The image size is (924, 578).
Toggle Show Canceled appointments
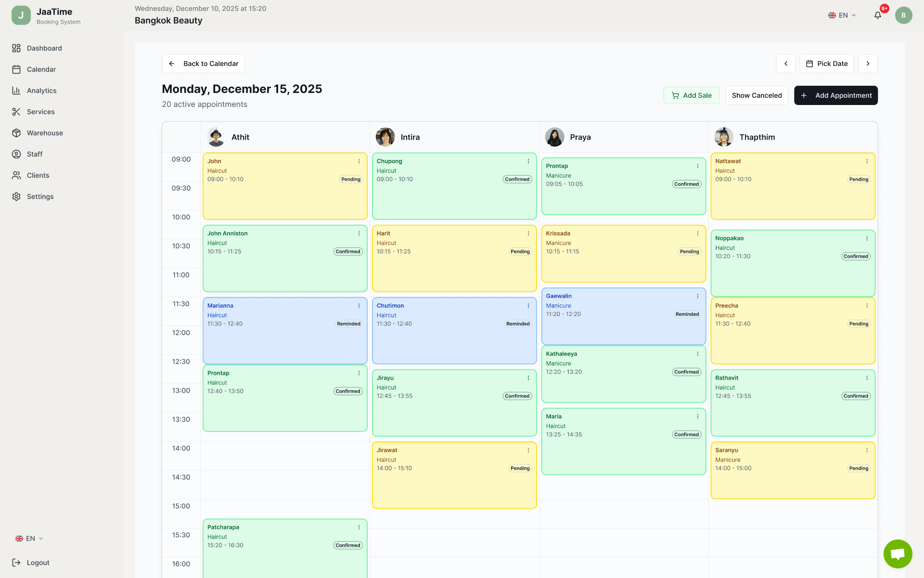pos(757,95)
